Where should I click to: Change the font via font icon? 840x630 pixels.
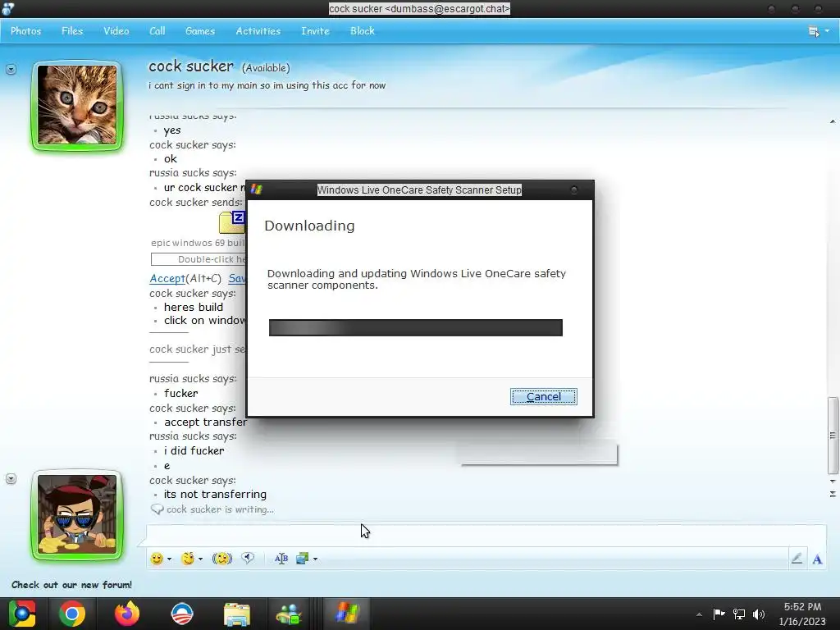pyautogui.click(x=281, y=559)
